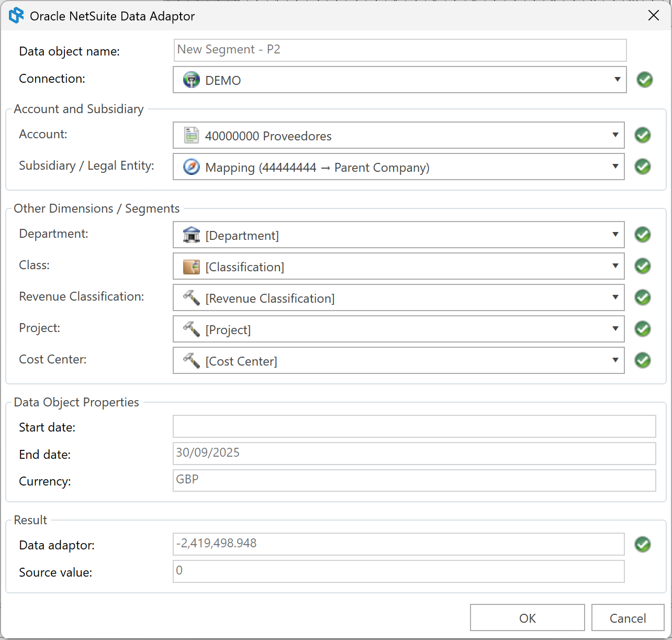Close the Data Adaptor dialog window
This screenshot has height=640, width=672.
tap(654, 16)
